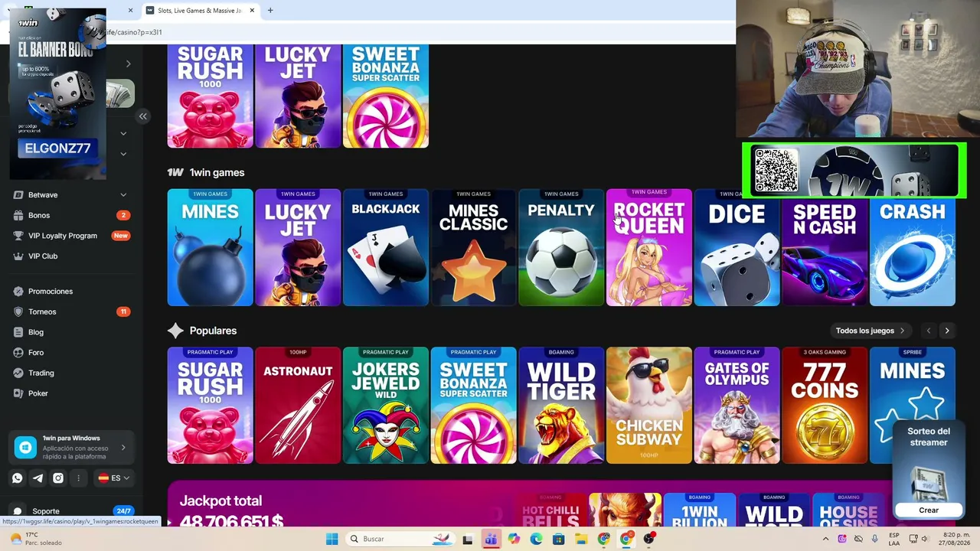980x551 pixels.
Task: Open VIP Loyalty Program trophy icon
Action: pos(18,236)
